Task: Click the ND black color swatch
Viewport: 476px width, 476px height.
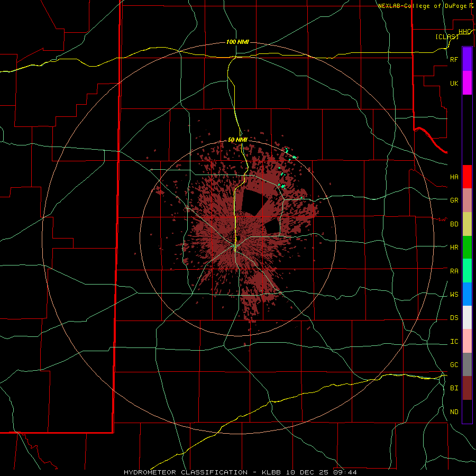Action: click(467, 411)
